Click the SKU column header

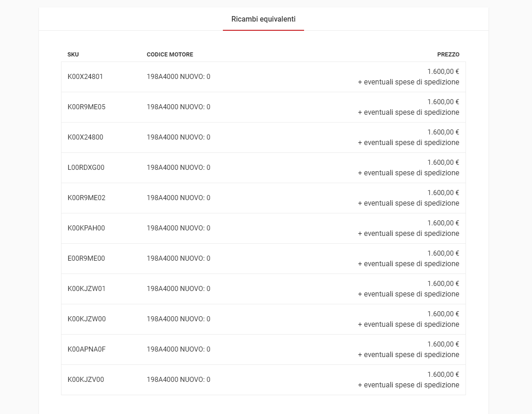click(73, 54)
